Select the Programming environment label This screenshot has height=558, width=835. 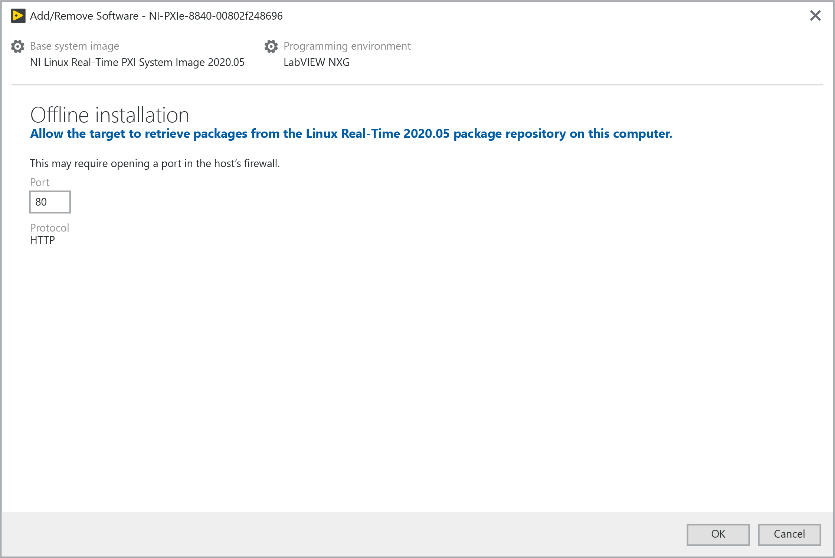pos(347,46)
